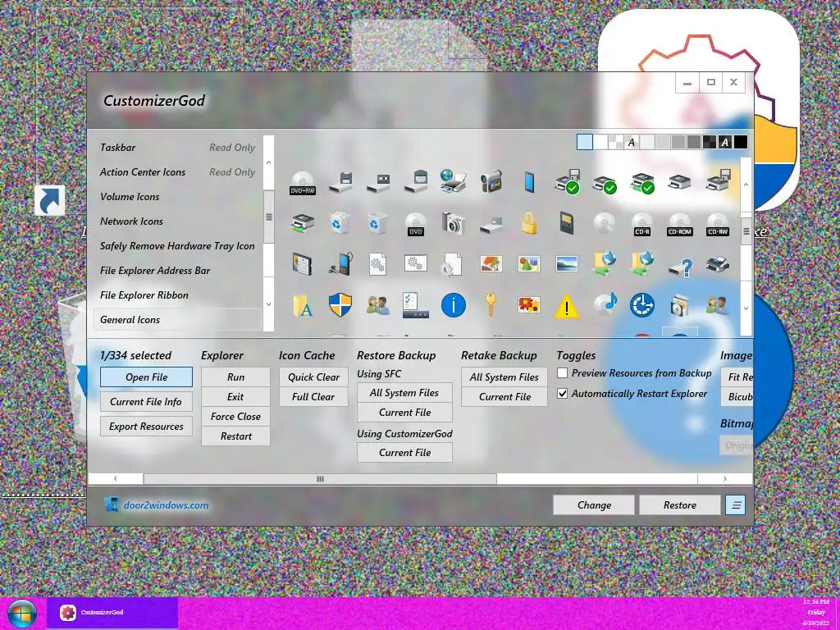Open Safely Remove Hardware Tray Icon category

[178, 246]
